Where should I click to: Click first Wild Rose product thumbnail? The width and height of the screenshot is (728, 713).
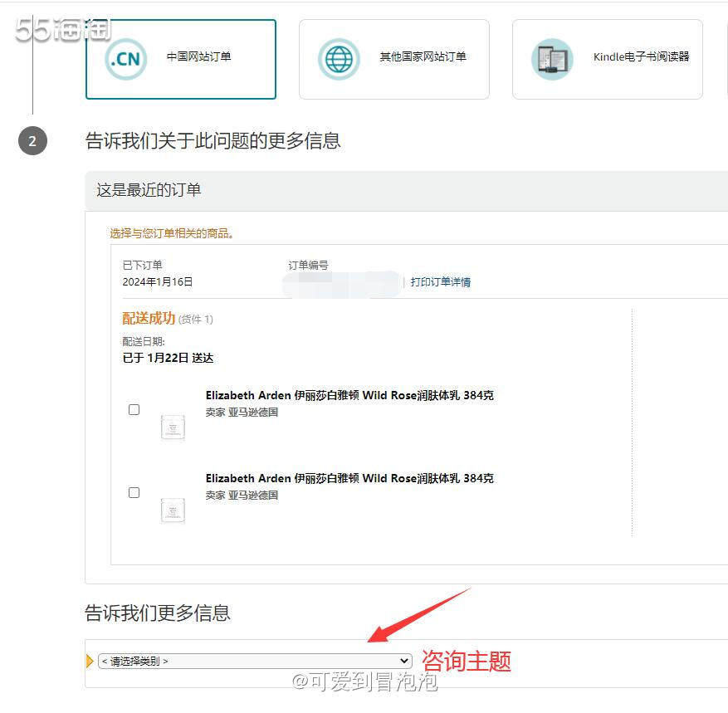tap(173, 427)
